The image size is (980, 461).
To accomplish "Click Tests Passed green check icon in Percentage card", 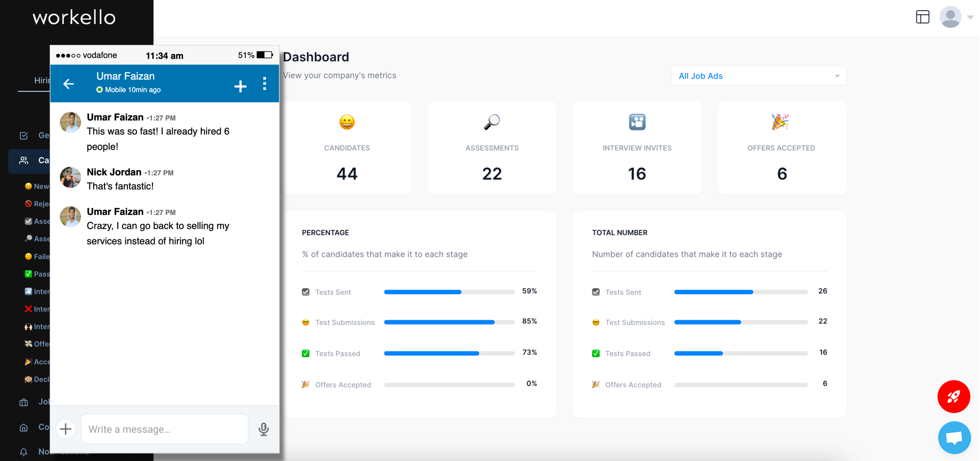I will [305, 353].
